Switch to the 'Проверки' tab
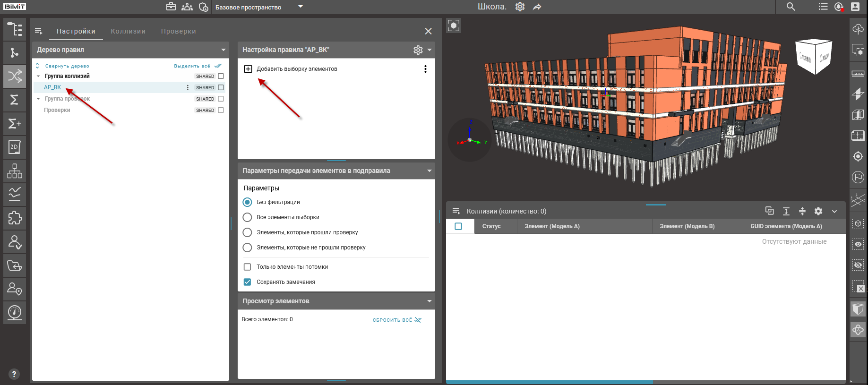Viewport: 868px width, 385px height. [x=178, y=31]
